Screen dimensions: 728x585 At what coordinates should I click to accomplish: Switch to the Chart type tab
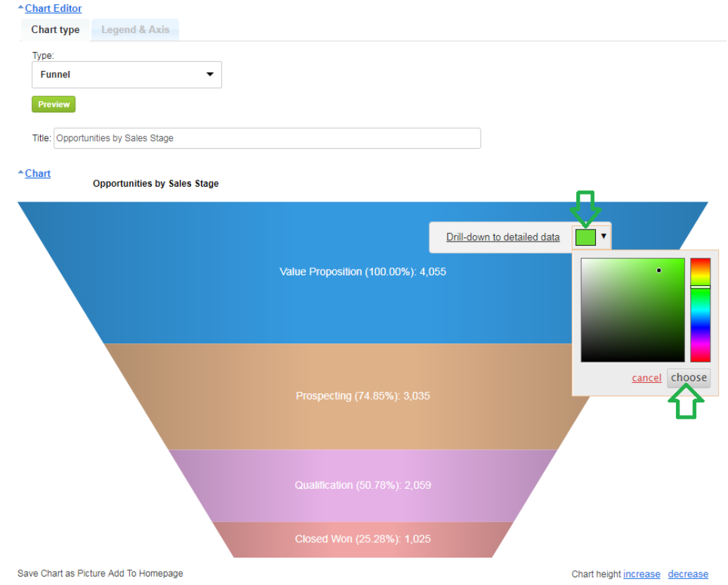pos(56,30)
